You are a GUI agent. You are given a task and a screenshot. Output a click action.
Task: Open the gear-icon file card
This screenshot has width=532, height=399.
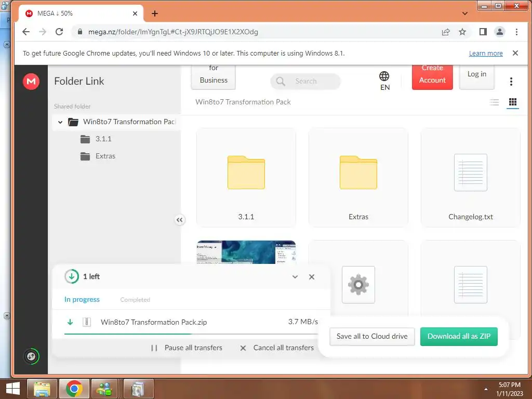358,284
